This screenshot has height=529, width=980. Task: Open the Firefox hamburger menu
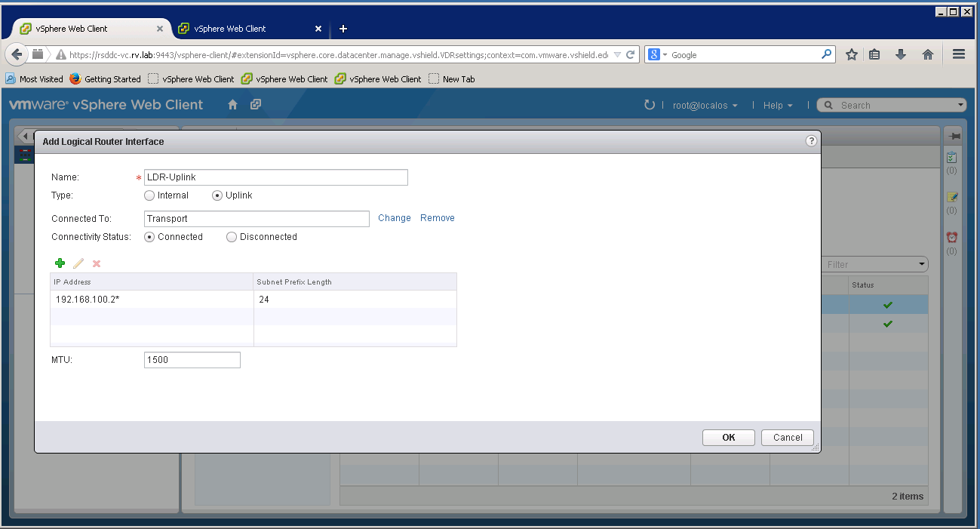tap(959, 54)
